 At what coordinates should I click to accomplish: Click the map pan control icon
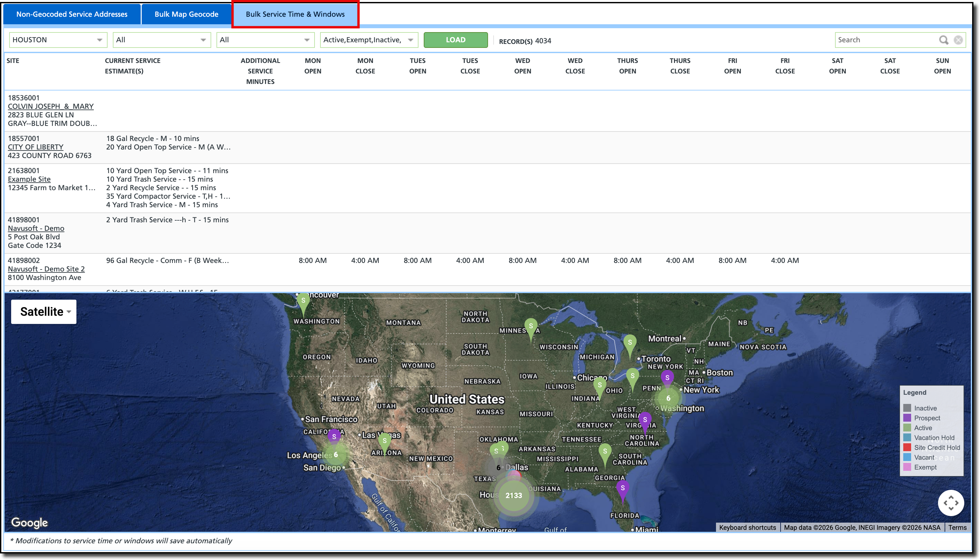pos(951,503)
